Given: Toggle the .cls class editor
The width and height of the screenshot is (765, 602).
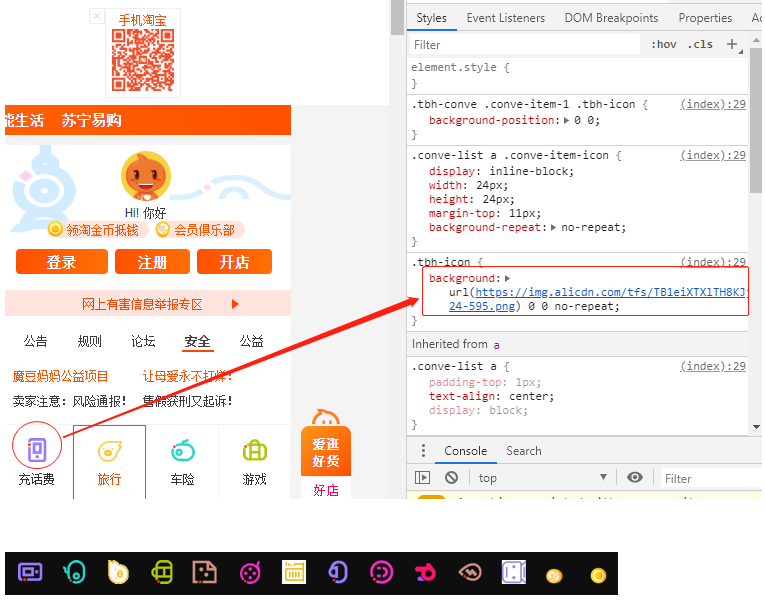Looking at the screenshot, I should pos(700,44).
